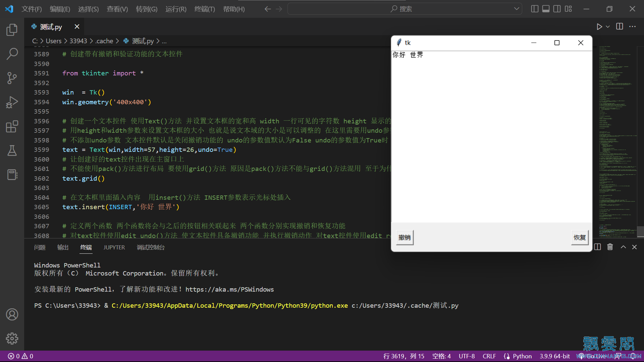Click 行 3619, 列 15 cursor position

pyautogui.click(x=404, y=356)
